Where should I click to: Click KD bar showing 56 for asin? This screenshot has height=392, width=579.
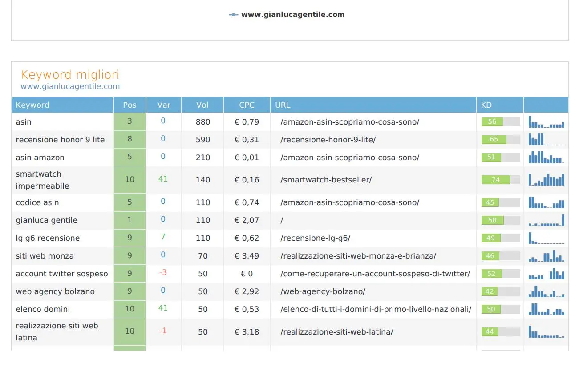501,122
